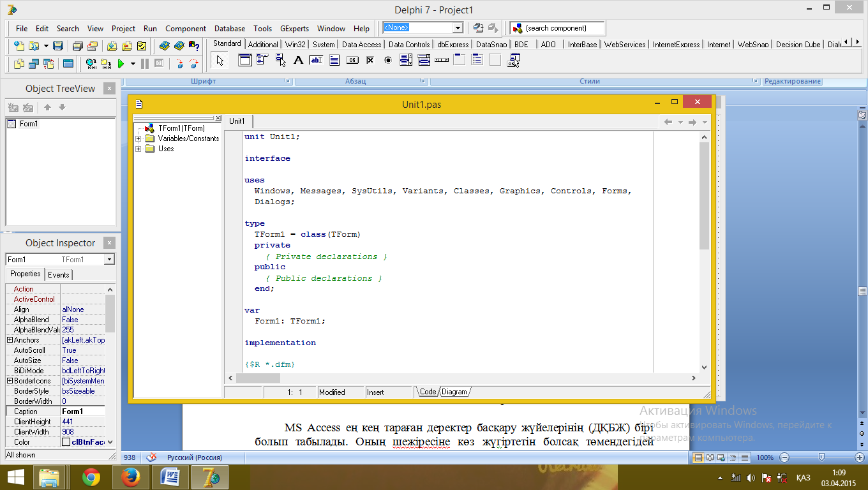Switch to the Diagram tab in code editor
The image size is (868, 490).
point(454,392)
